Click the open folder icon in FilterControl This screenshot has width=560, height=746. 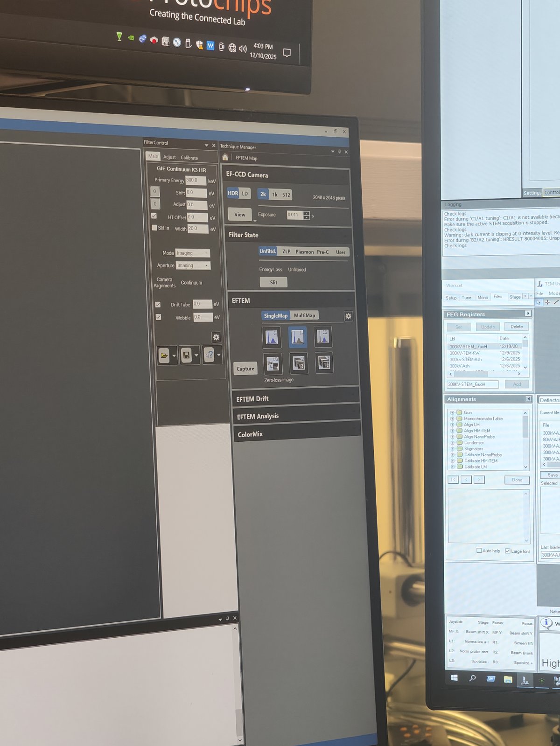click(164, 356)
